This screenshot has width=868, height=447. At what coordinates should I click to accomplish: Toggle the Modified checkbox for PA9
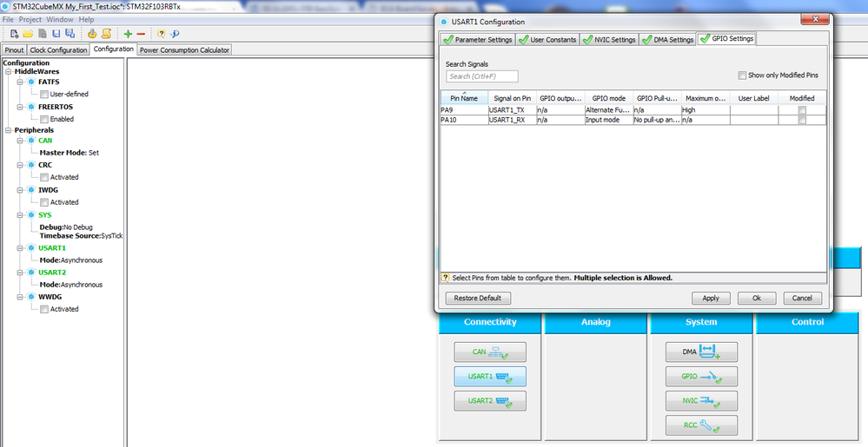click(802, 110)
